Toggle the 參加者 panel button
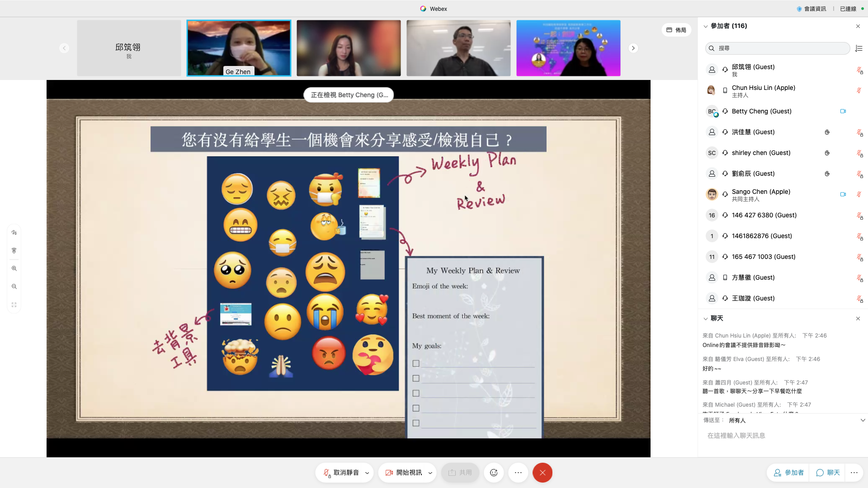 click(x=788, y=473)
